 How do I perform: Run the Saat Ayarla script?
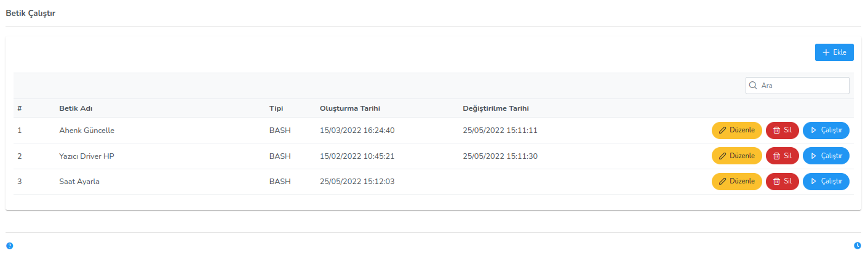(826, 182)
